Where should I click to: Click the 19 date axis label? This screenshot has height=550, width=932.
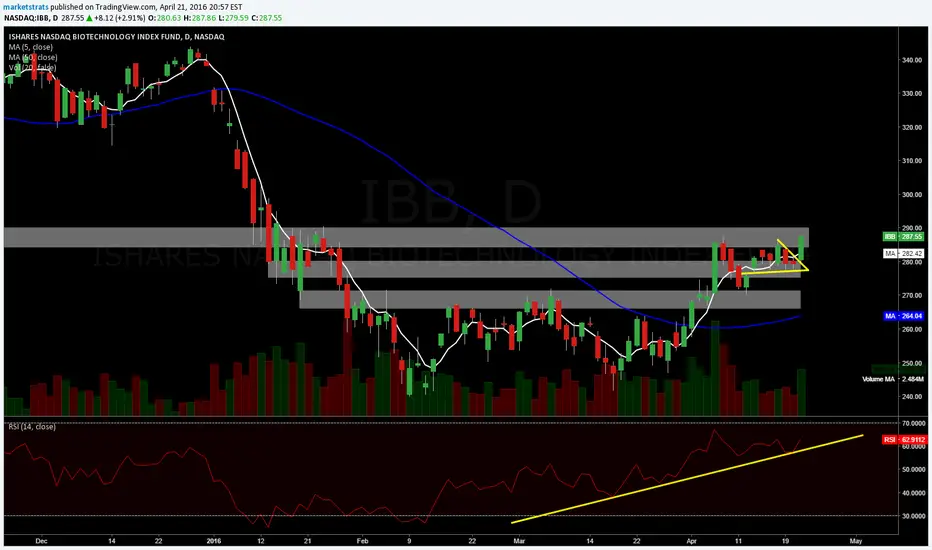786,541
